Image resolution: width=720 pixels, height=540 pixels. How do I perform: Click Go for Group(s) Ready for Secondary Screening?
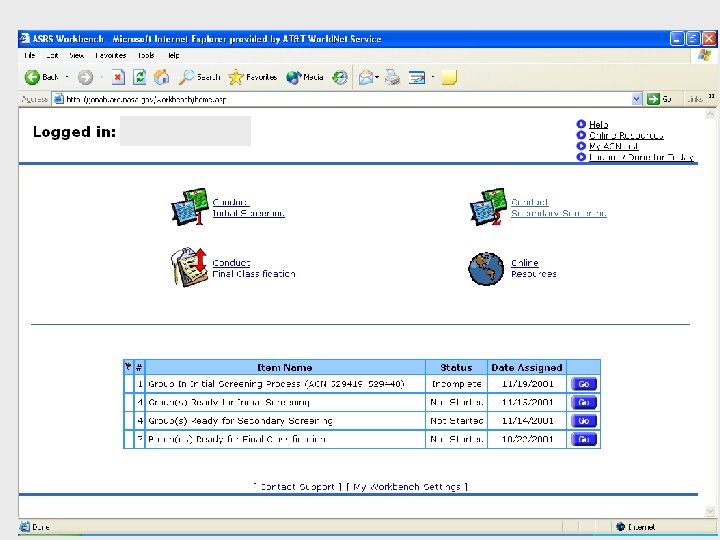point(584,421)
